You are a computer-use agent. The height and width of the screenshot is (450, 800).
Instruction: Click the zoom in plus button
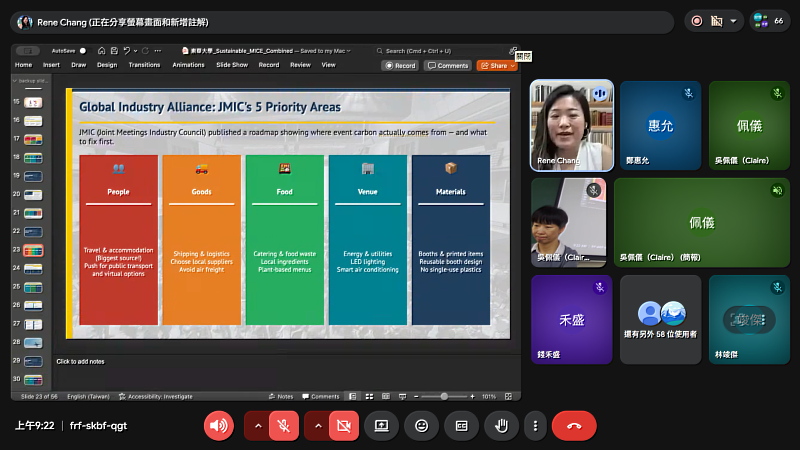coord(472,396)
